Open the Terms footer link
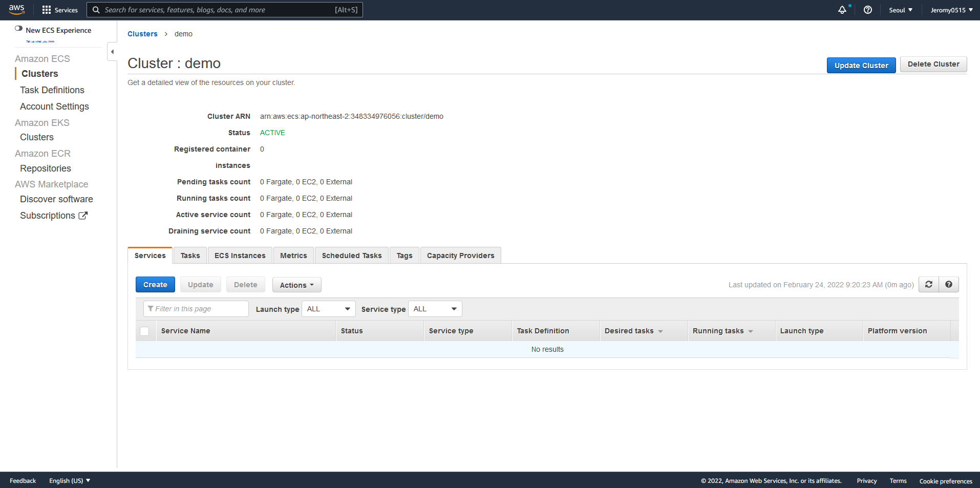Screen dimensions: 980x488 coord(898,481)
